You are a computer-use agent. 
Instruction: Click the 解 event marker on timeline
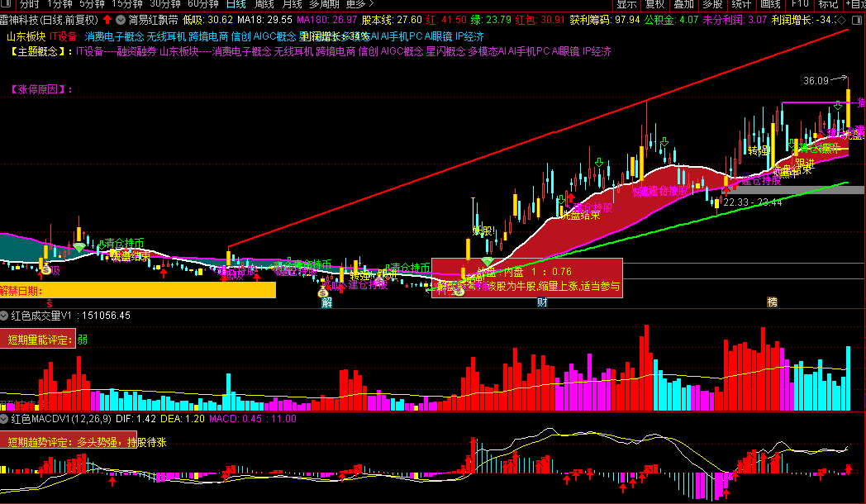point(326,302)
